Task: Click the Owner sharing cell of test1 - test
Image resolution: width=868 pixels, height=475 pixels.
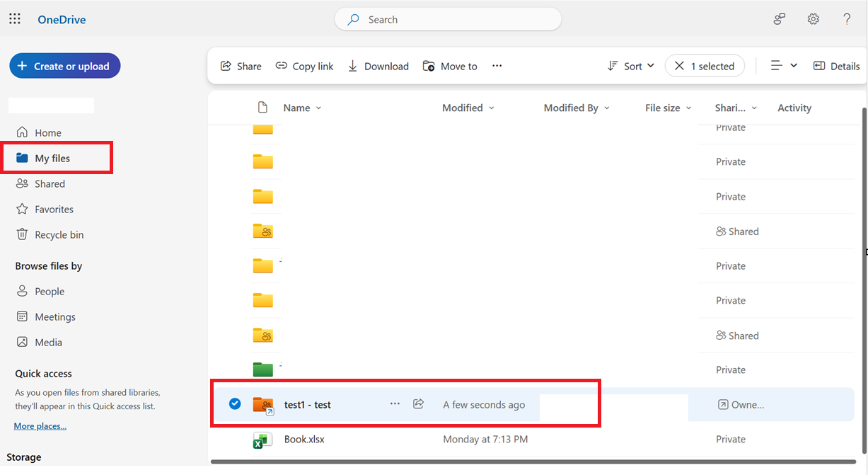Action: coord(741,405)
